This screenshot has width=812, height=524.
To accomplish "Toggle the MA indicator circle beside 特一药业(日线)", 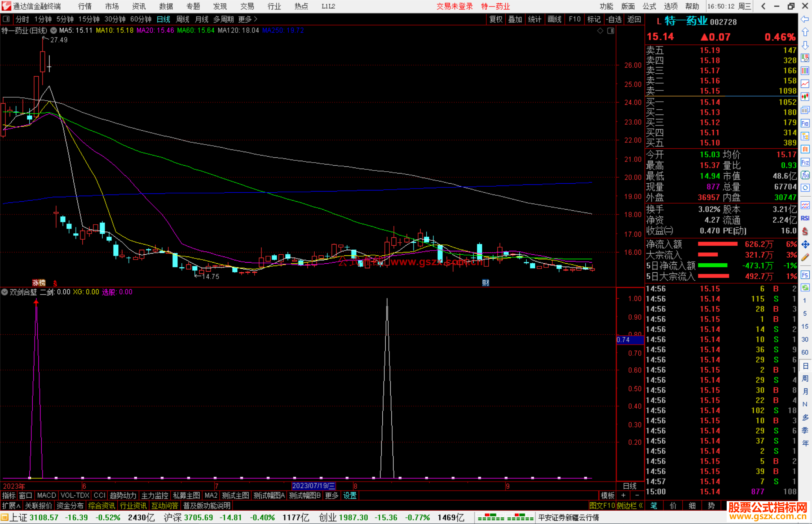I will pos(53,30).
